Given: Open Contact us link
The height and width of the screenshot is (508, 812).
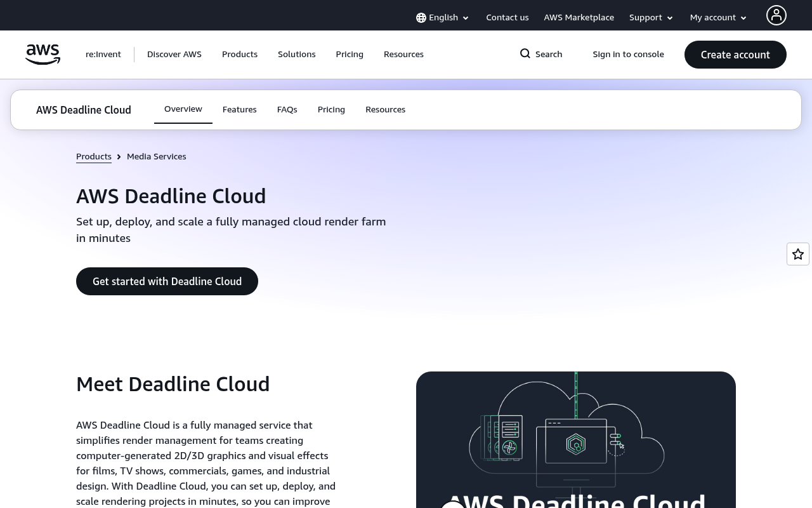Looking at the screenshot, I should pos(507,18).
